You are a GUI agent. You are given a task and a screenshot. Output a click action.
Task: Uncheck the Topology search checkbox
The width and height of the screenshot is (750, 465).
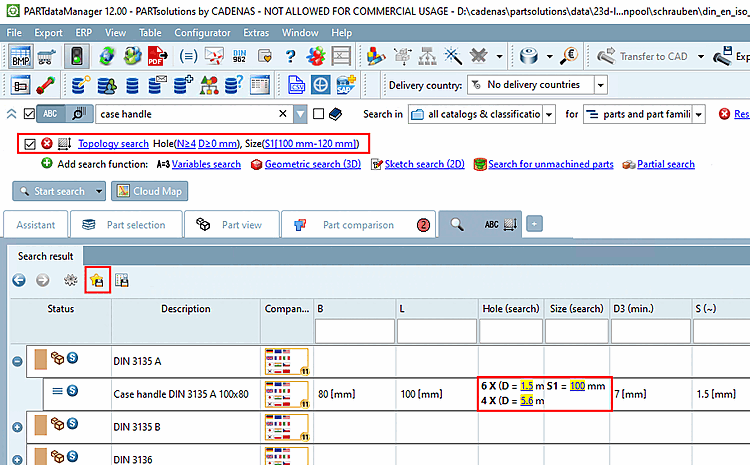click(30, 144)
